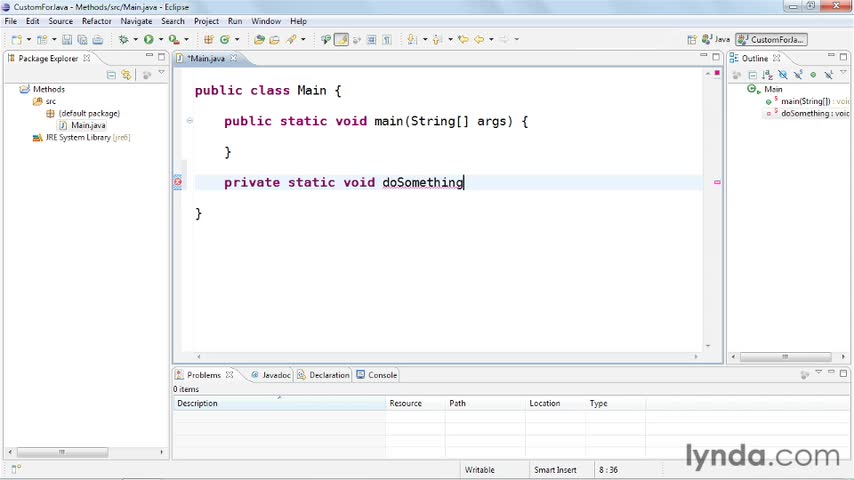Toggle Link with Editor in Package Explorer
This screenshot has width=854, height=480.
pos(126,75)
